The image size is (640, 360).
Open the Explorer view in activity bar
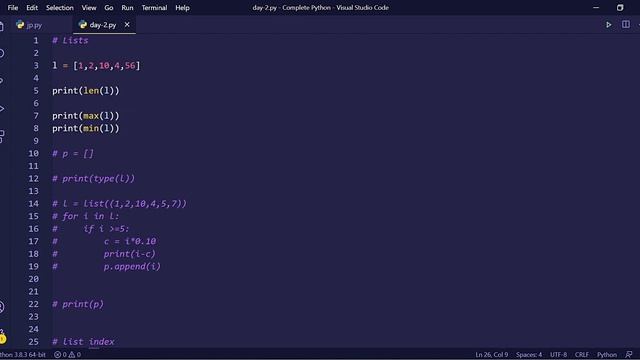click(x=2, y=27)
